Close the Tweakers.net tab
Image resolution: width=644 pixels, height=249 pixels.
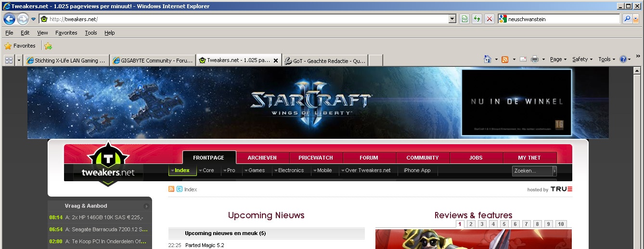(276, 61)
